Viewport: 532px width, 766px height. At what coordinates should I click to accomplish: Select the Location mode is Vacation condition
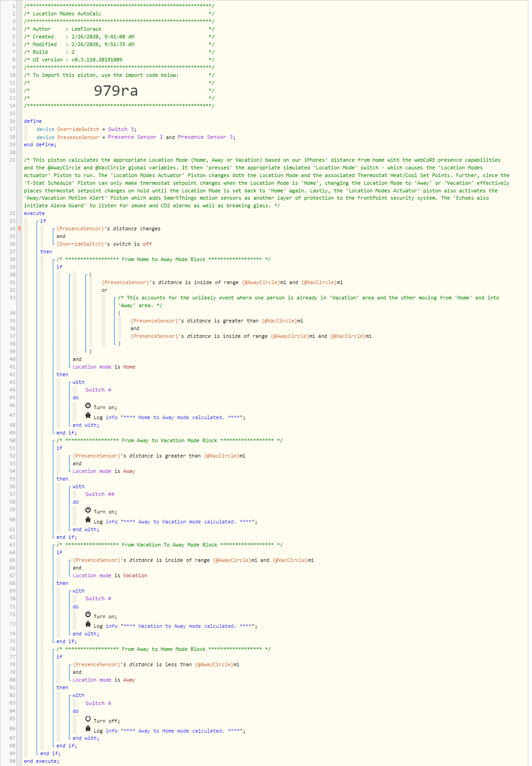pos(110,575)
